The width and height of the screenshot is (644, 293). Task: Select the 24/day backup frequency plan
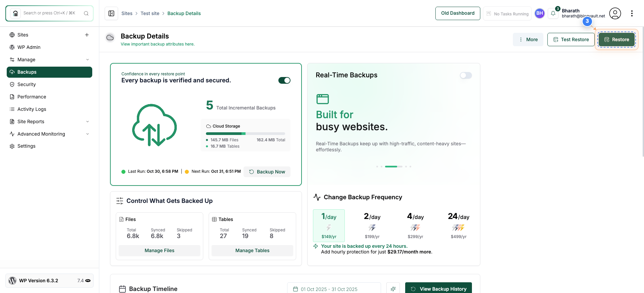(x=459, y=226)
